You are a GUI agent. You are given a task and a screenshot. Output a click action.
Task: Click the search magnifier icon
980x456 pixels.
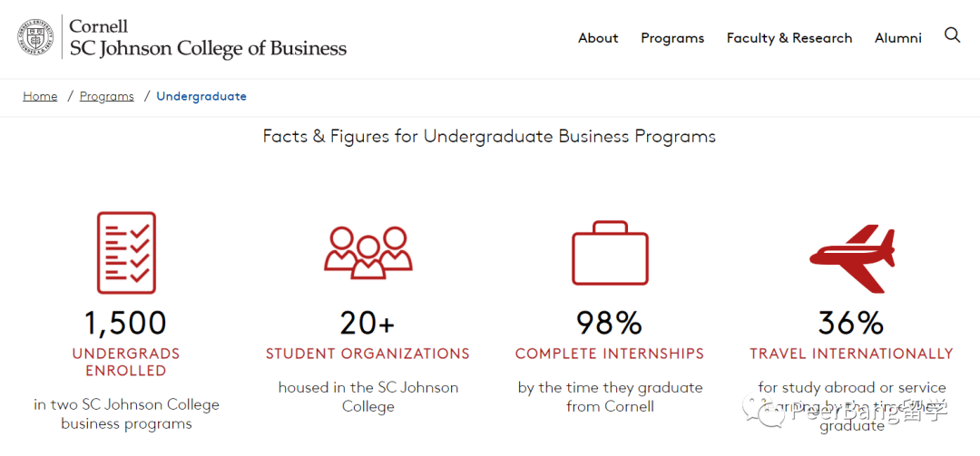coord(952,35)
